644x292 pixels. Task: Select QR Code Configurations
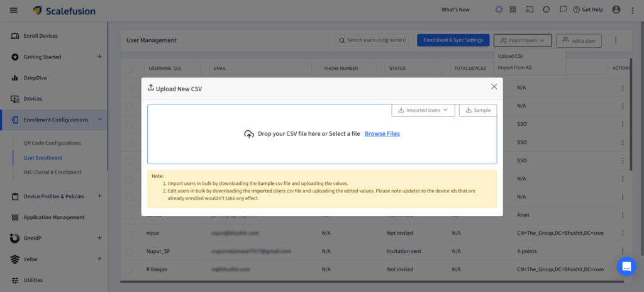click(52, 143)
